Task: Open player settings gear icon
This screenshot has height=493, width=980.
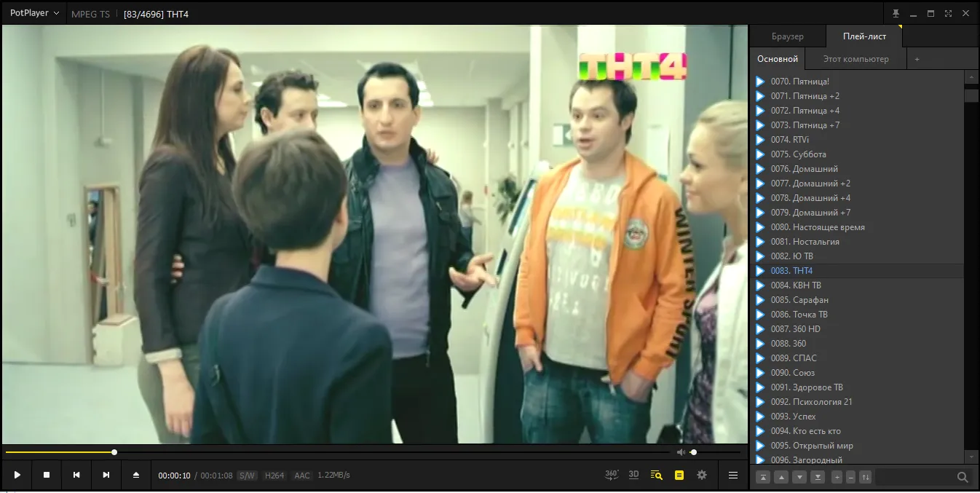Action: [x=702, y=475]
